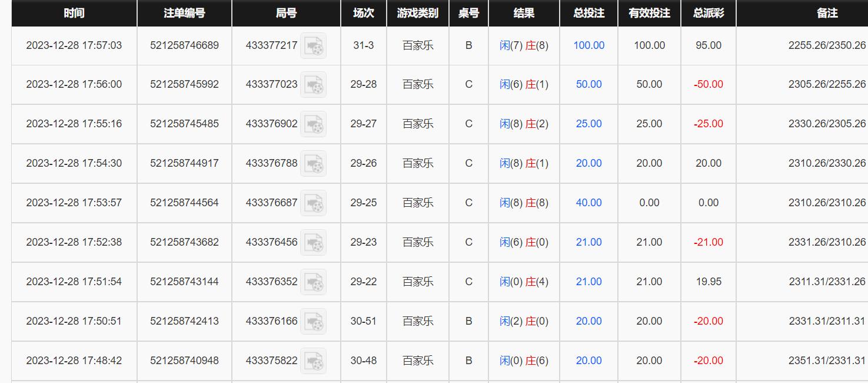The height and width of the screenshot is (383, 868).
Task: Open video replay icon for round 433376687
Action: (x=313, y=203)
